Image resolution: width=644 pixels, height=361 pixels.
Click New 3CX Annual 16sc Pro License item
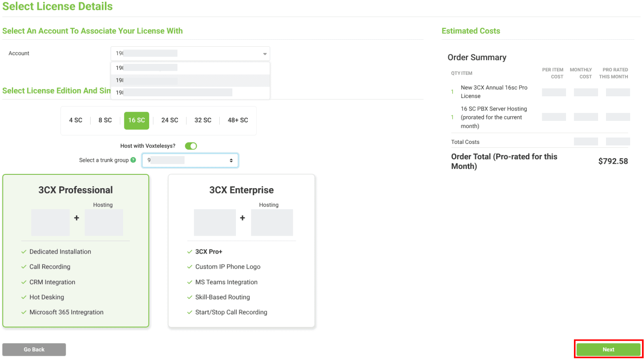tap(494, 92)
